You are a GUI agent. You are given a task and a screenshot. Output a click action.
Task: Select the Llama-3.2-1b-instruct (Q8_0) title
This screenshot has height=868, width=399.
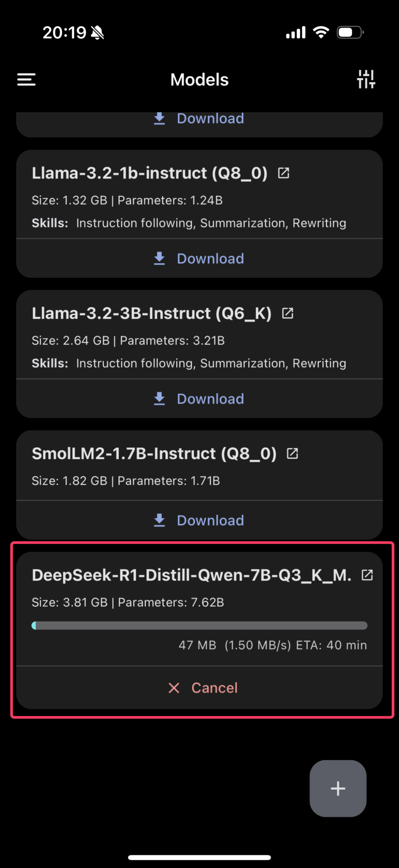(x=150, y=173)
